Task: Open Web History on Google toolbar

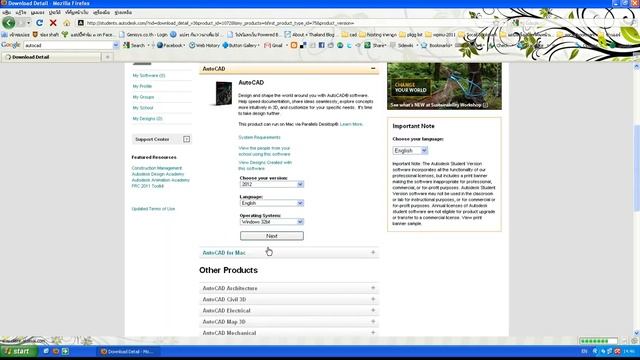Action: (x=204, y=45)
